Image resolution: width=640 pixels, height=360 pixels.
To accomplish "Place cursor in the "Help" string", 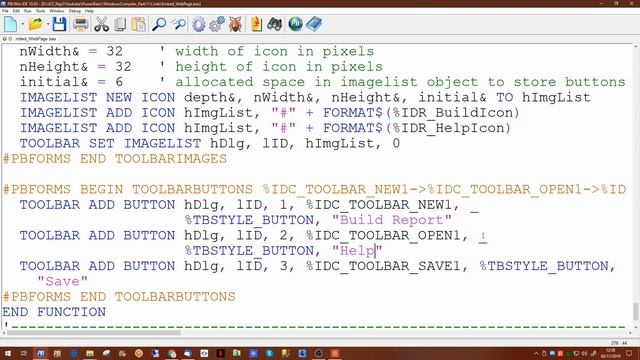I will tap(357, 251).
